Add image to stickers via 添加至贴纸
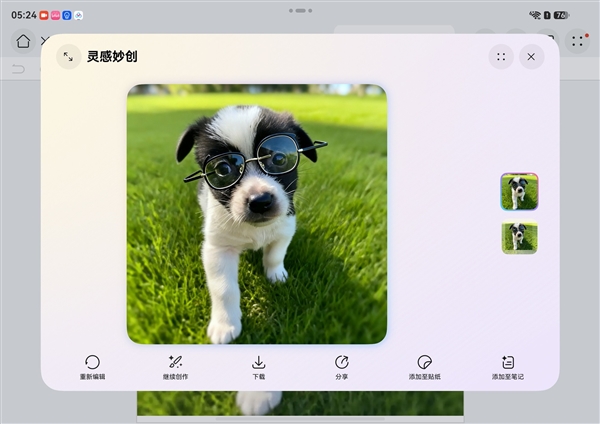600x424 pixels. tap(424, 362)
